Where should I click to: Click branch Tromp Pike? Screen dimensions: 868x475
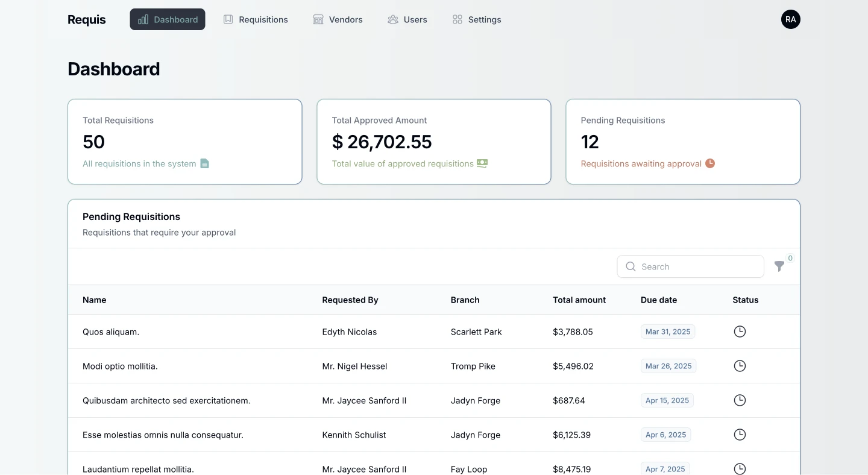coord(473,366)
